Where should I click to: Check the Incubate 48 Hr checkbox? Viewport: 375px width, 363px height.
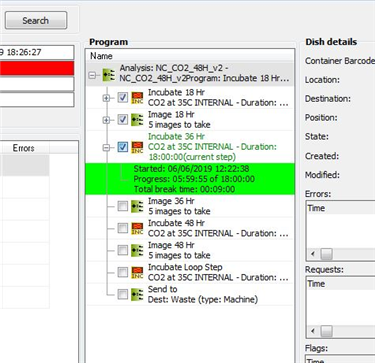pyautogui.click(x=123, y=228)
